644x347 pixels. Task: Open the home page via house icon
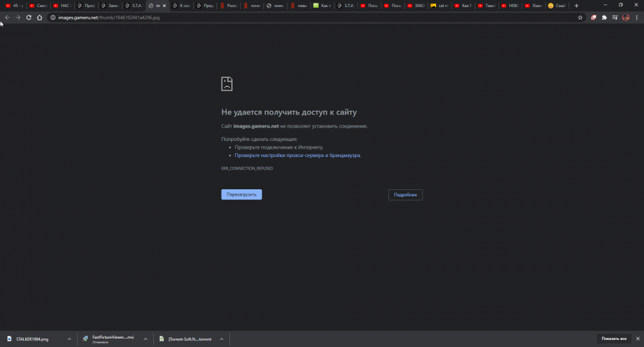click(39, 17)
